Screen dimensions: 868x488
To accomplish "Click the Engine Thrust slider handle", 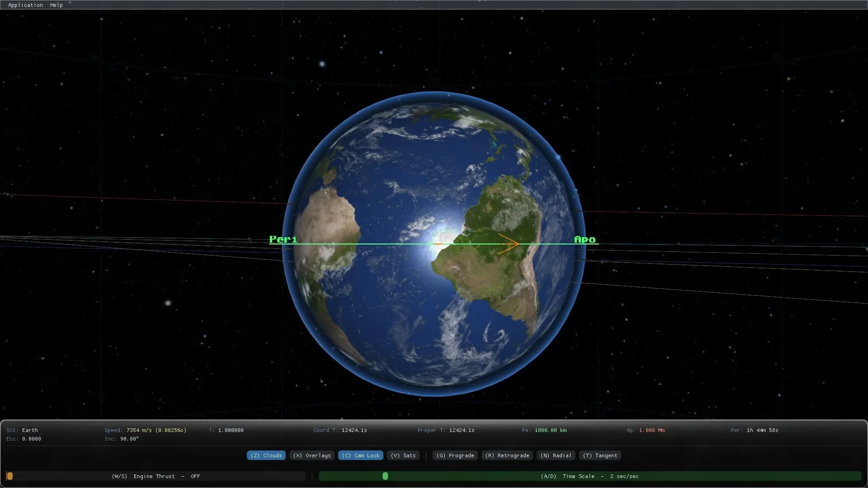I will pyautogui.click(x=9, y=476).
